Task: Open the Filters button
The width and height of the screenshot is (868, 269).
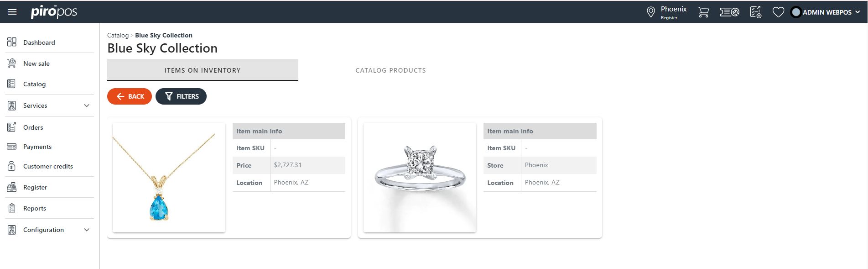Action: tap(181, 96)
